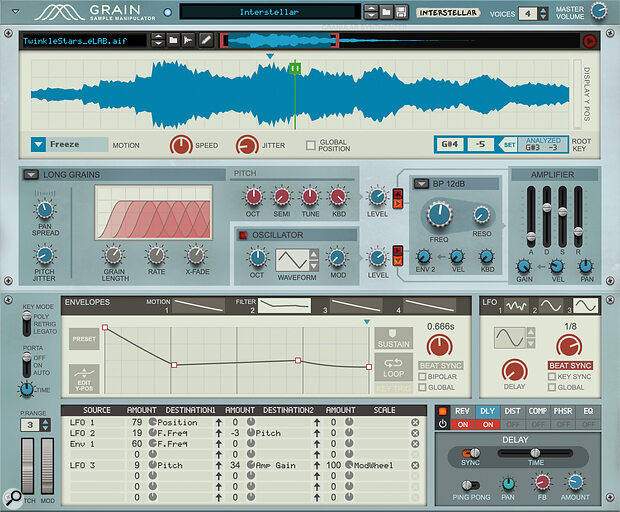Toggle delay PING PONG switch
Viewport: 620px width, 512px height.
coord(471,485)
